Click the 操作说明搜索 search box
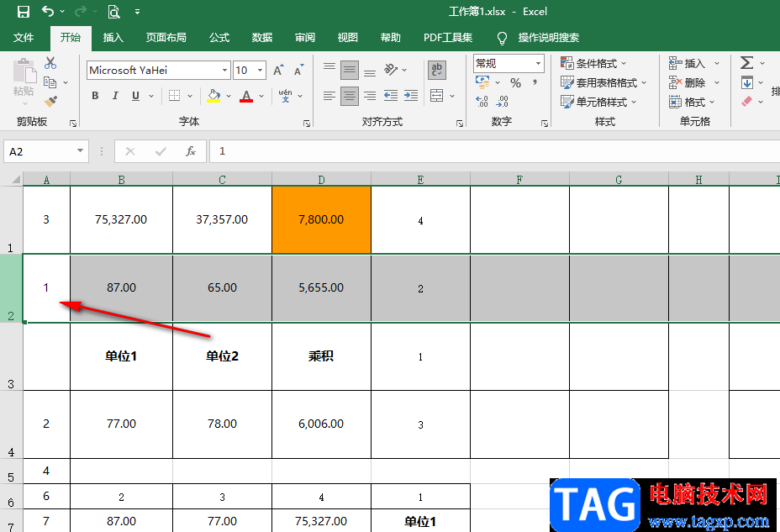The width and height of the screenshot is (780, 532). [x=548, y=37]
